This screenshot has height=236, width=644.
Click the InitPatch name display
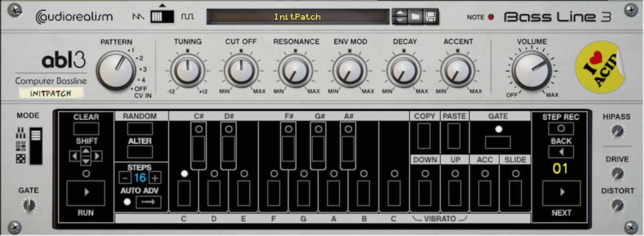point(297,17)
